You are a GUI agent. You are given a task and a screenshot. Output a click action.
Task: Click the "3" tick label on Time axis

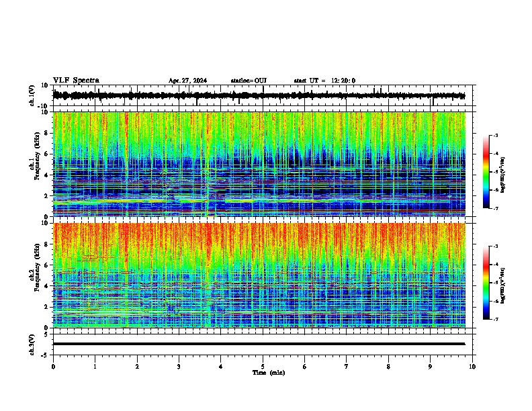tap(179, 367)
